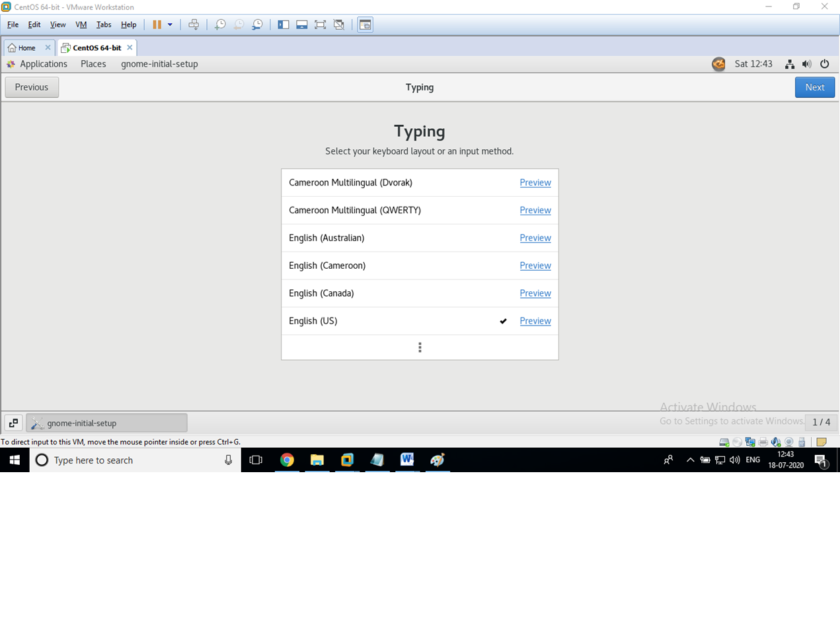Click the sound card status icon

pos(776,442)
